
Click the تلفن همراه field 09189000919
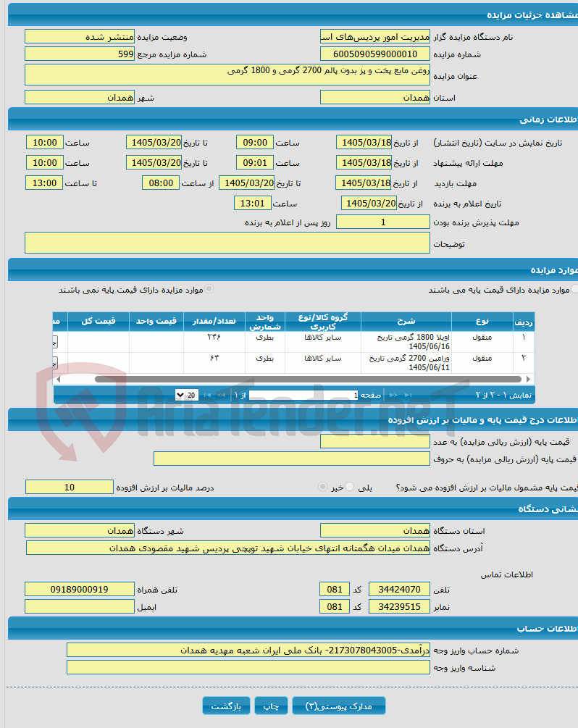click(80, 589)
